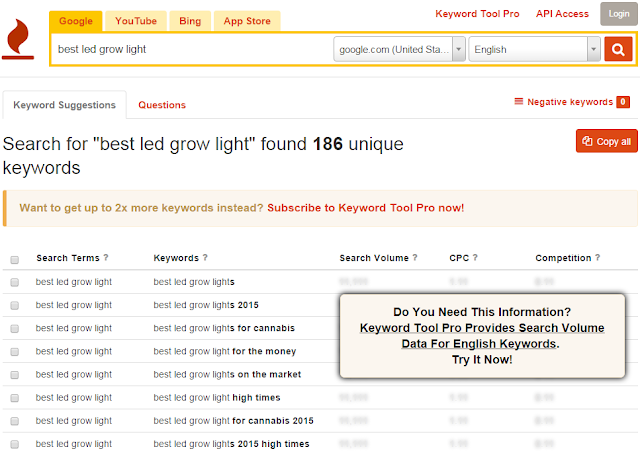
Task: Click the help mark beside Competition
Action: [x=597, y=258]
